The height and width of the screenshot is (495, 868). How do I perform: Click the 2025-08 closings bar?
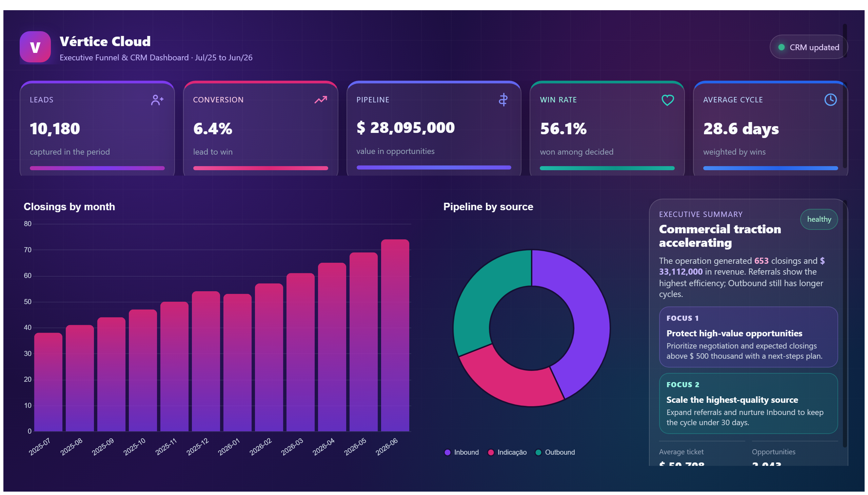click(x=80, y=378)
